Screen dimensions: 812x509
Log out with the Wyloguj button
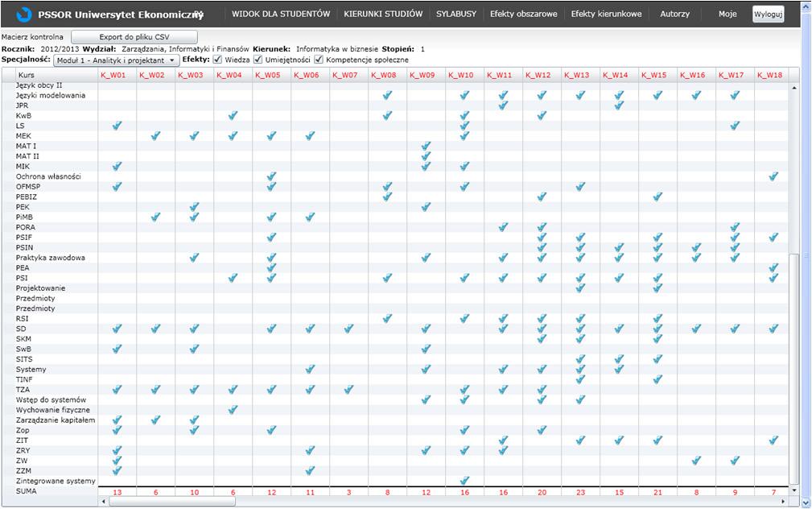click(x=768, y=14)
